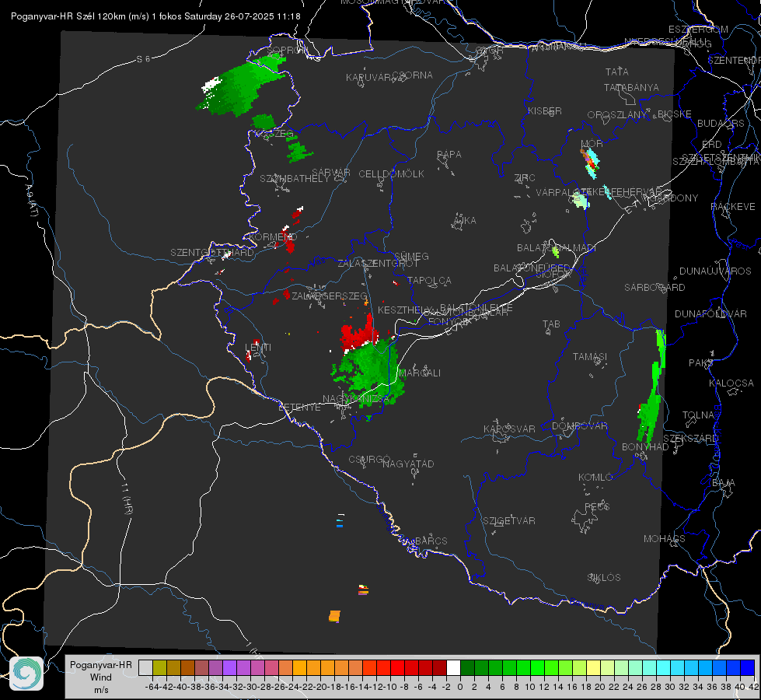Screen dimensions: 761x700
Task: Click the ZIRC city label
Action: click(525, 178)
